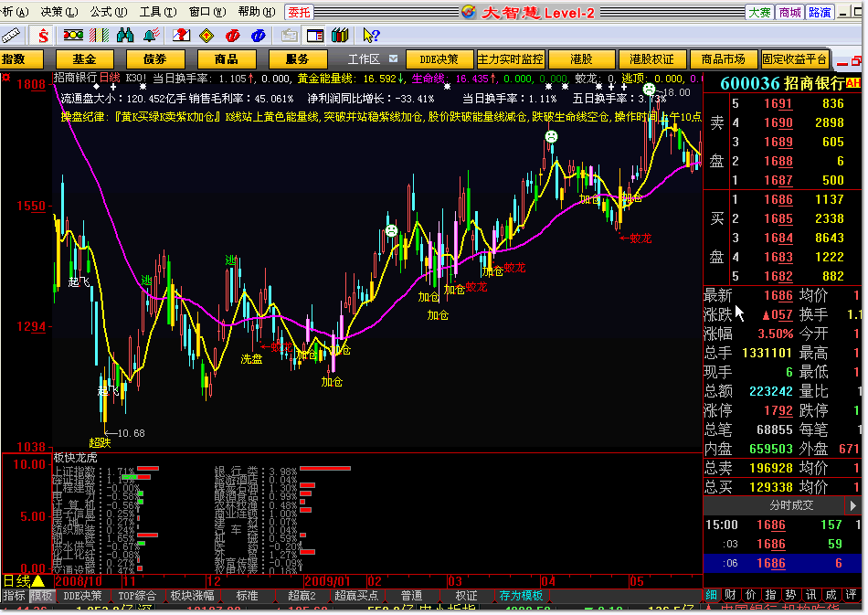Viewport: 868px width, 615px height.
Task: Click the Dazhihui globe logo icon
Action: click(469, 12)
